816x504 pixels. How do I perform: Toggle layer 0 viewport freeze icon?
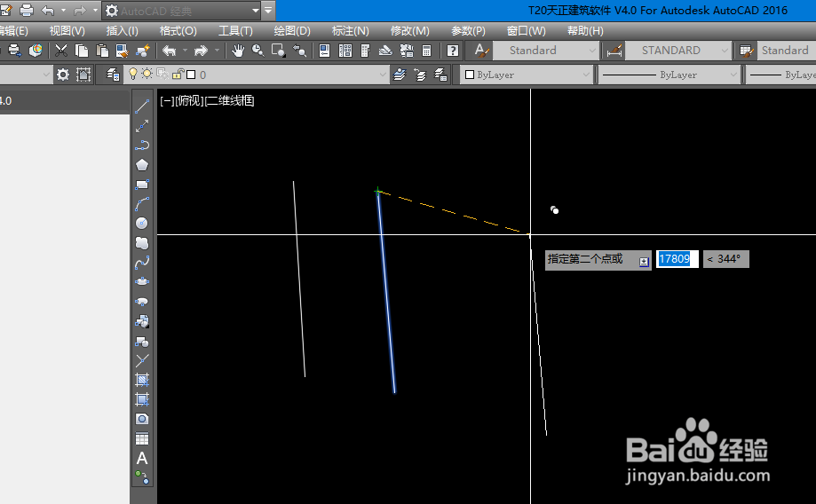[x=162, y=74]
